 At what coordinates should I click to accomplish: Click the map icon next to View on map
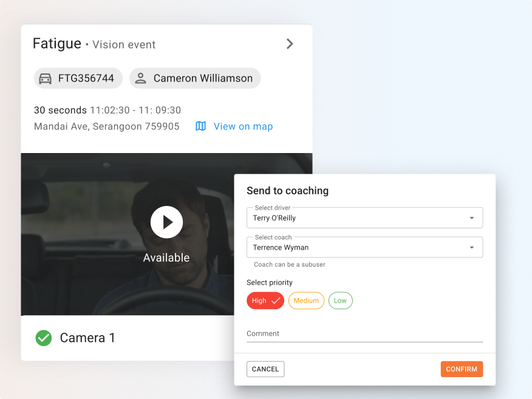coord(200,126)
